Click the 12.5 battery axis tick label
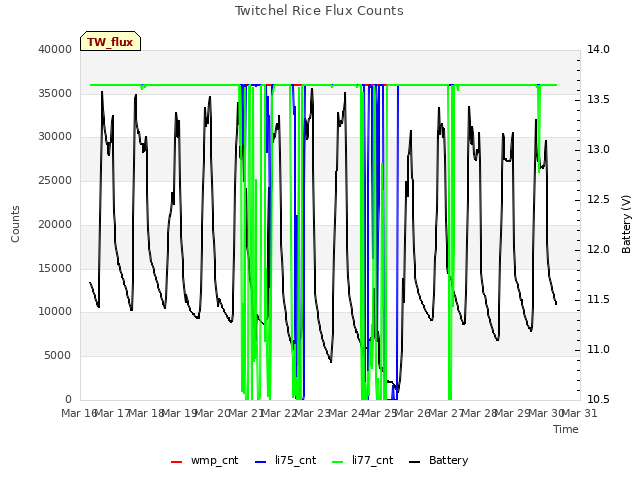Image resolution: width=640 pixels, height=480 pixels. pyautogui.click(x=598, y=200)
